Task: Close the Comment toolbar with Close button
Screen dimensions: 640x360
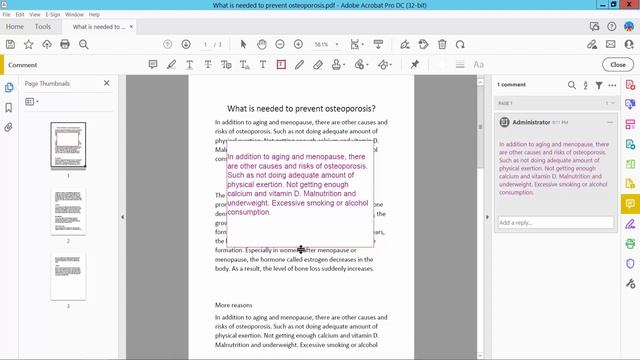Action: (618, 64)
